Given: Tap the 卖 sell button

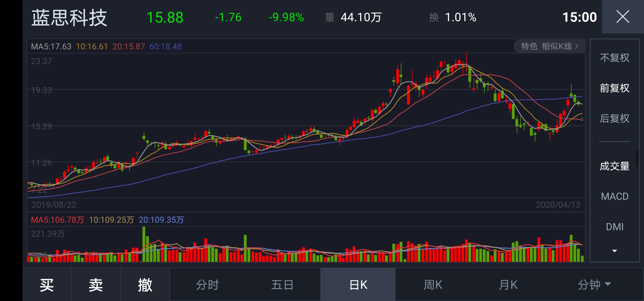Looking at the screenshot, I should click(96, 285).
